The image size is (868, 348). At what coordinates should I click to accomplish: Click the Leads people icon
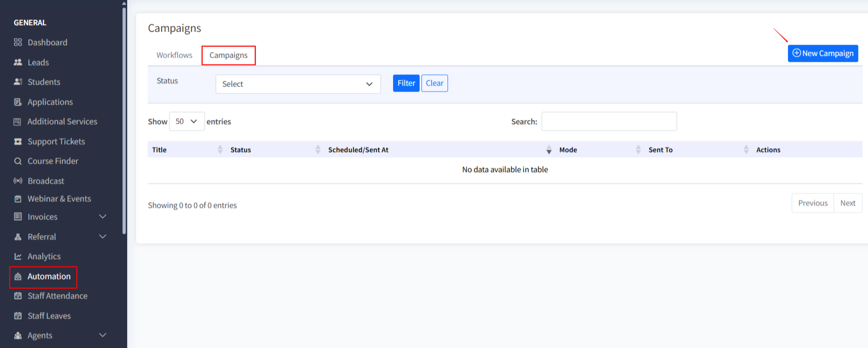(x=18, y=62)
